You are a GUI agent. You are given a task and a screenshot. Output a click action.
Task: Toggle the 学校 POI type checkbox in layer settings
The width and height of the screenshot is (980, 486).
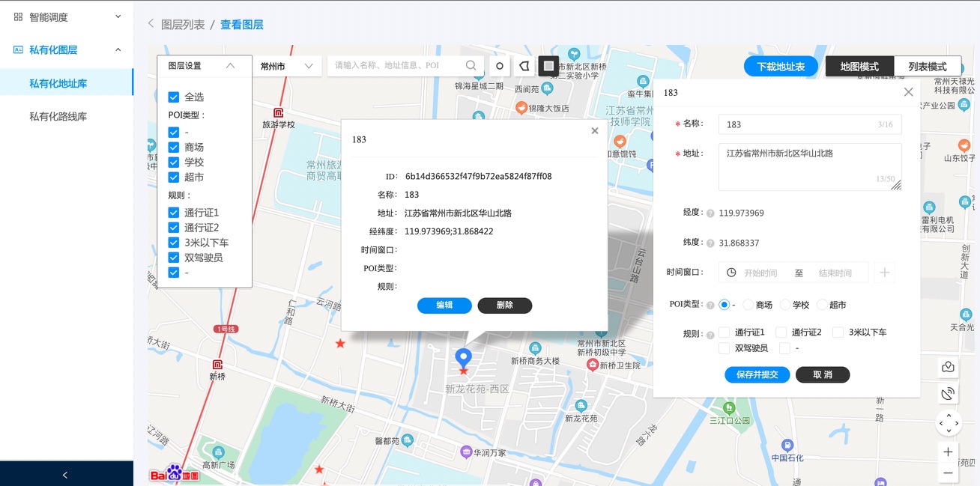(174, 162)
